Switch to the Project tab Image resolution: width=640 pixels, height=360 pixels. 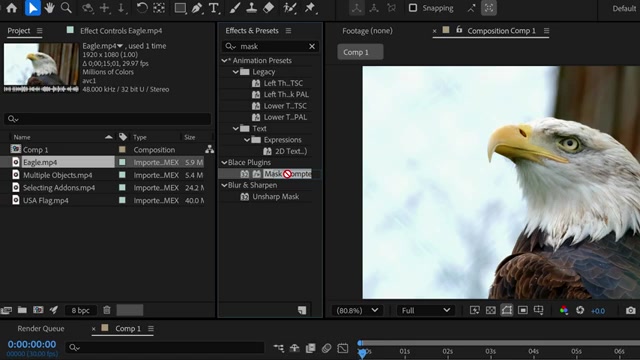point(19,31)
